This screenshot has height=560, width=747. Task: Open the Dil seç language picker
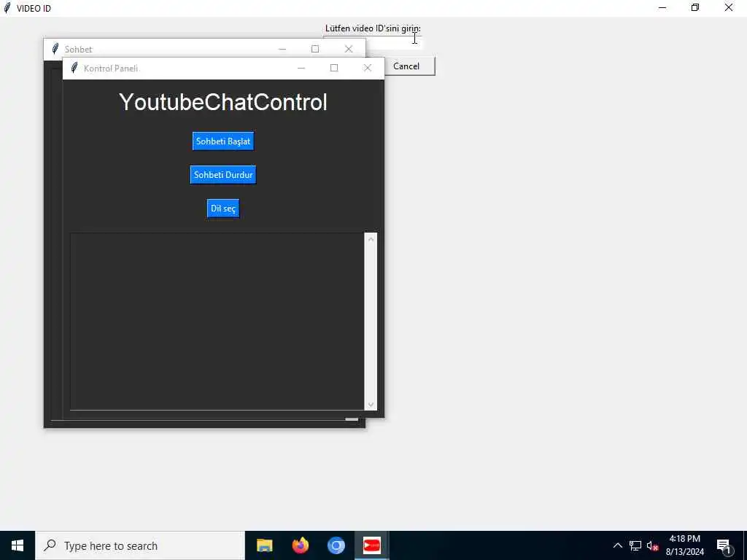coord(223,209)
